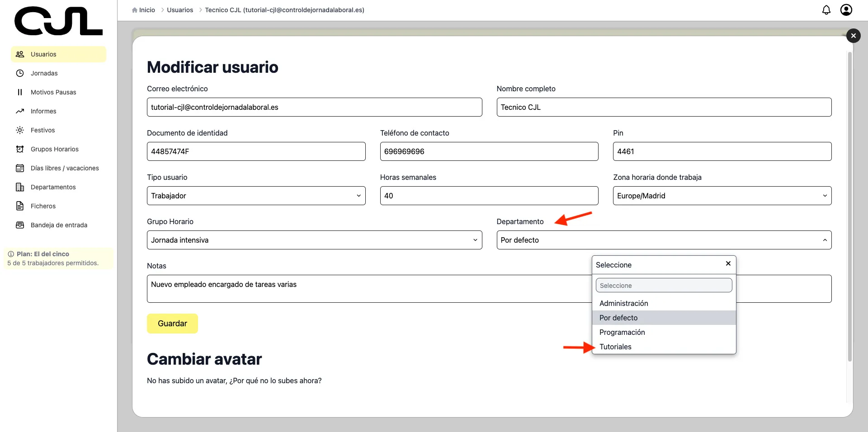Click the notifications bell icon
The width and height of the screenshot is (868, 432).
click(x=826, y=10)
